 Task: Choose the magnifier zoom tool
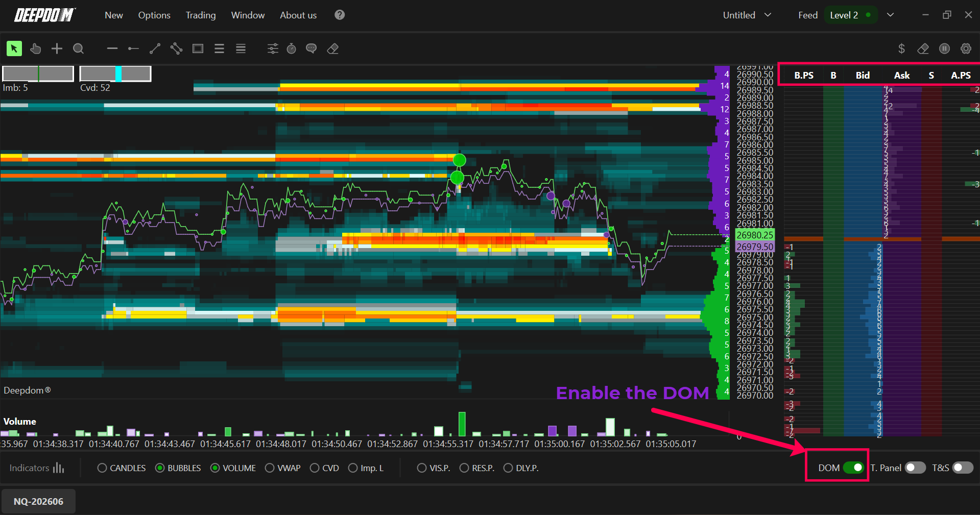(78, 48)
